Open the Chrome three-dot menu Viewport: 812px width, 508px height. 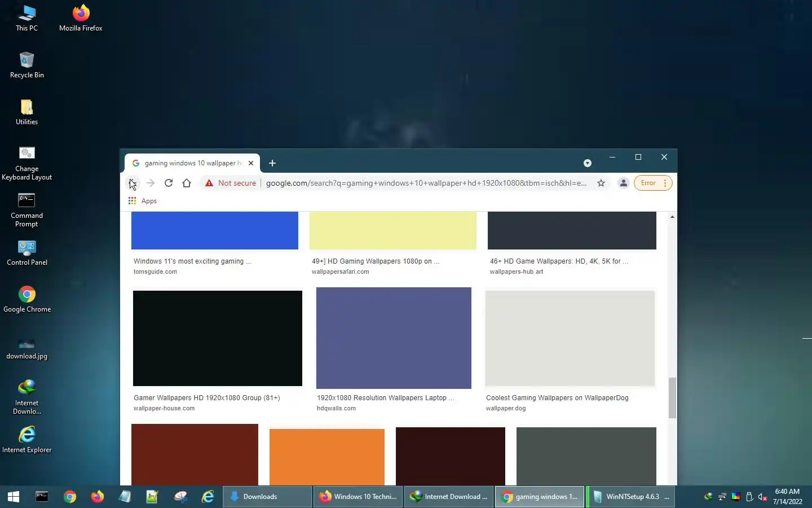pyautogui.click(x=665, y=183)
